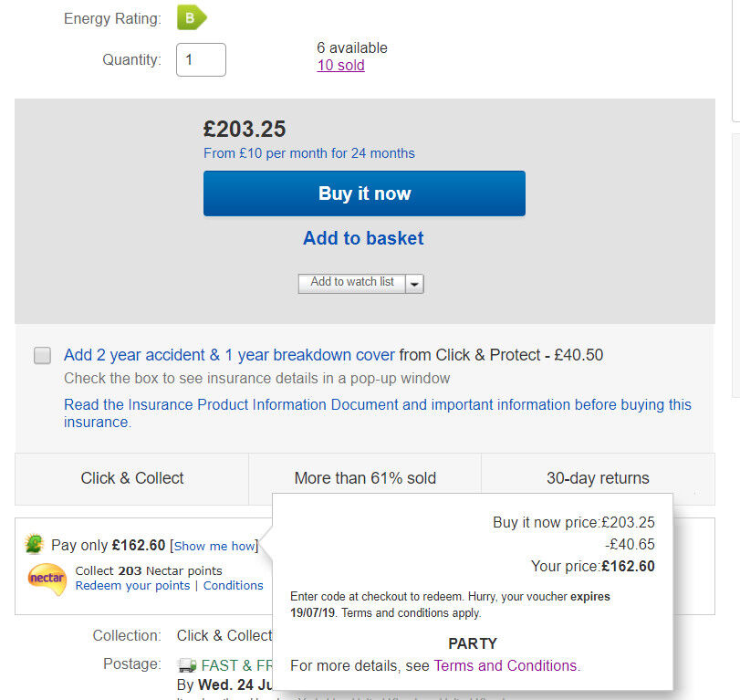Click Add to basket link
The width and height of the screenshot is (740, 700).
pyautogui.click(x=363, y=238)
